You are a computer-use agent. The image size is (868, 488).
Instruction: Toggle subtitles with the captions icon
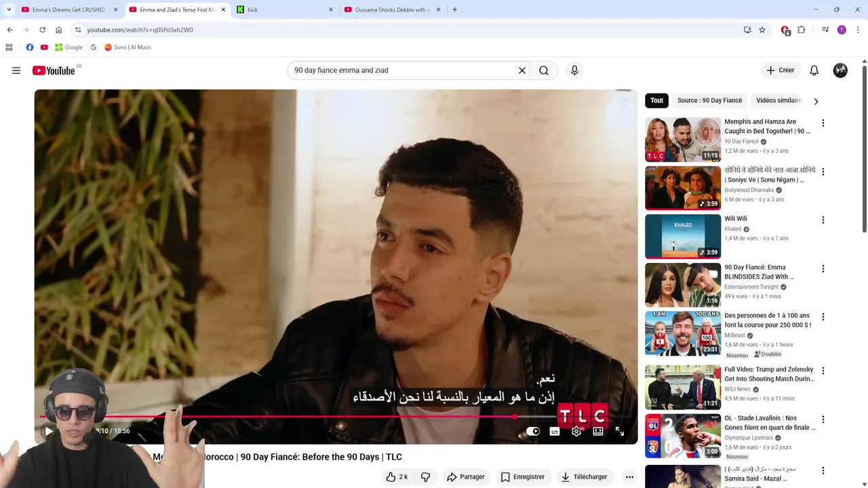pos(555,431)
